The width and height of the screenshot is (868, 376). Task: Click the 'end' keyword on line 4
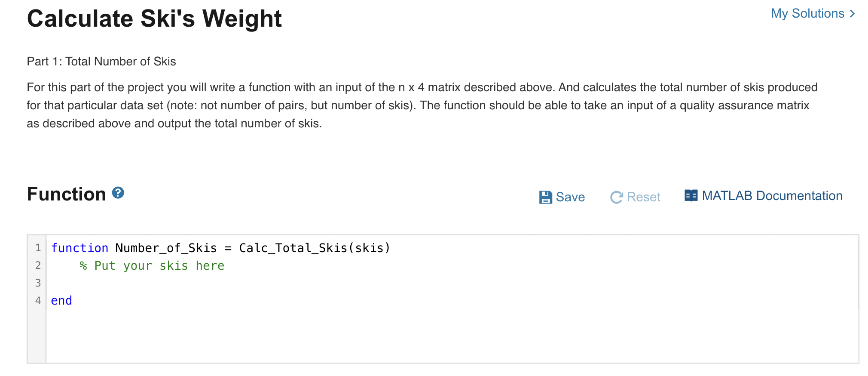pos(61,300)
